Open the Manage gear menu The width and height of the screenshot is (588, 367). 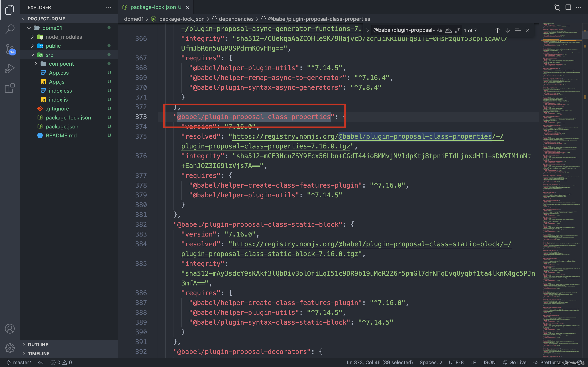point(10,348)
